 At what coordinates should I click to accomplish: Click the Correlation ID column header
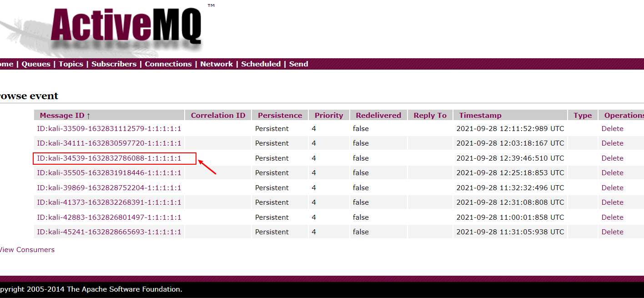(218, 115)
